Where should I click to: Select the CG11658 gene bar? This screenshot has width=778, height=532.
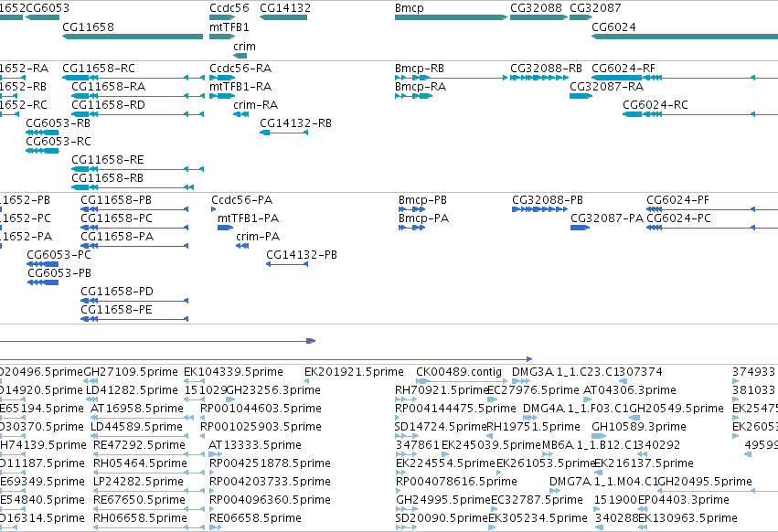(x=133, y=37)
